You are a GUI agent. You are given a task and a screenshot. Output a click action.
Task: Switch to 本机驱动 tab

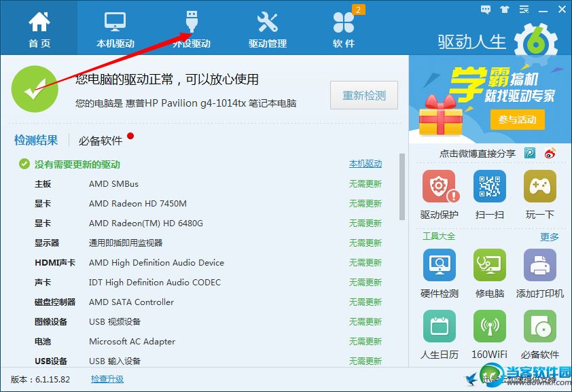115,29
